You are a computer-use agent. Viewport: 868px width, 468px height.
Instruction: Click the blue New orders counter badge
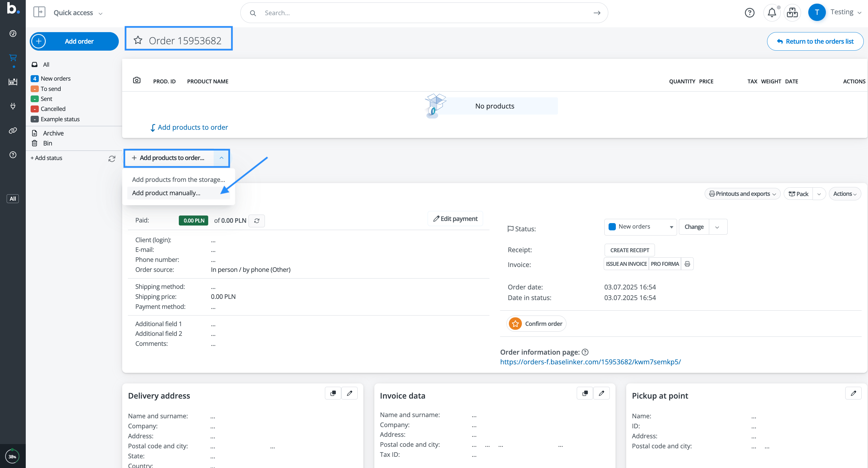tap(35, 79)
